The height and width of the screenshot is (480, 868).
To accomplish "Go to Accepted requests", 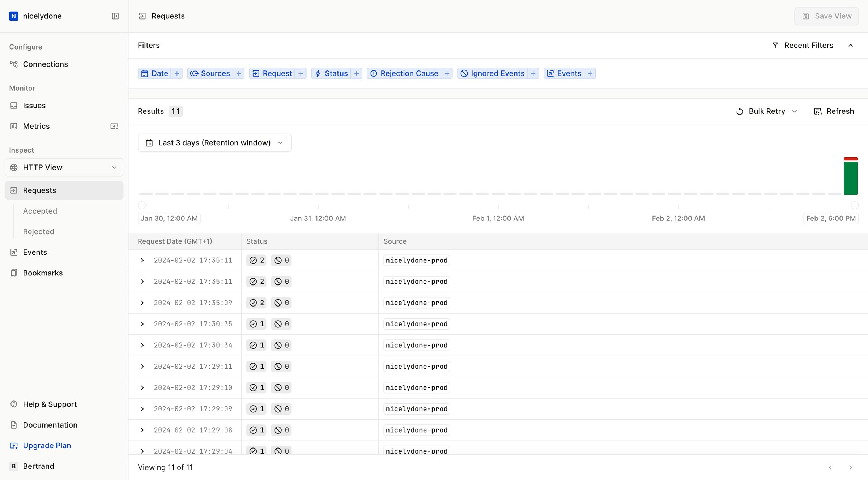I will [x=40, y=211].
